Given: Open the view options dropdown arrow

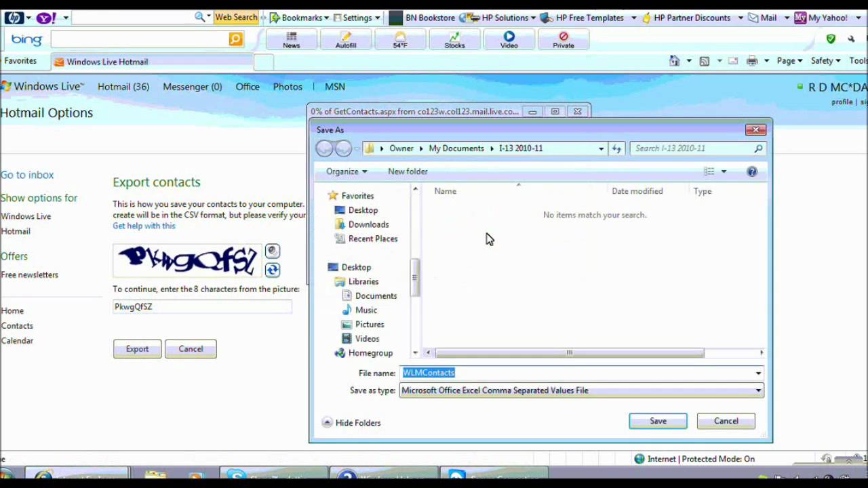Looking at the screenshot, I should (x=724, y=171).
